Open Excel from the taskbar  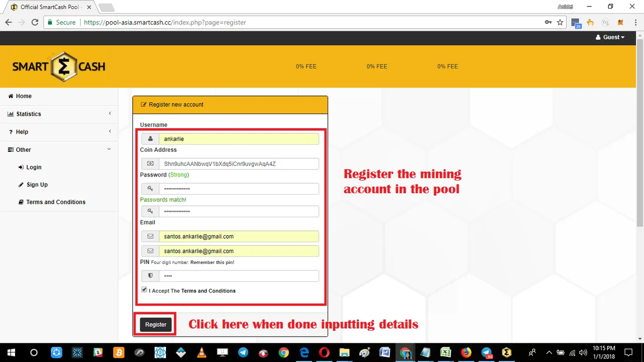point(446,352)
